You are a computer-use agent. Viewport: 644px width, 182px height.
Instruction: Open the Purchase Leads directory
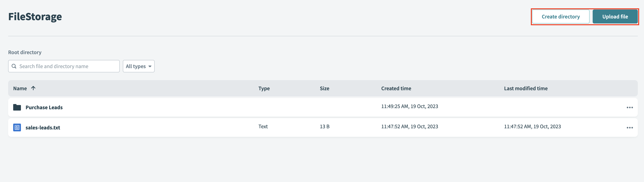point(44,107)
